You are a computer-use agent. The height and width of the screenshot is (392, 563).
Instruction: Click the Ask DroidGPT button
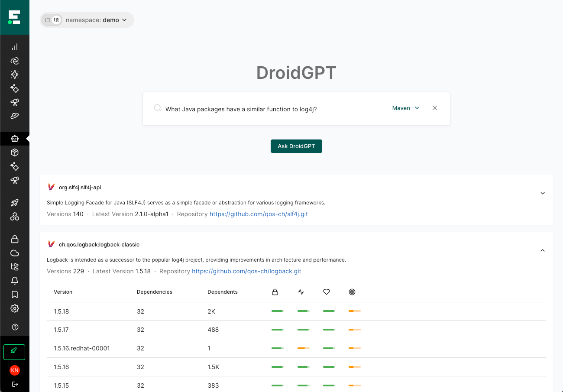click(296, 146)
